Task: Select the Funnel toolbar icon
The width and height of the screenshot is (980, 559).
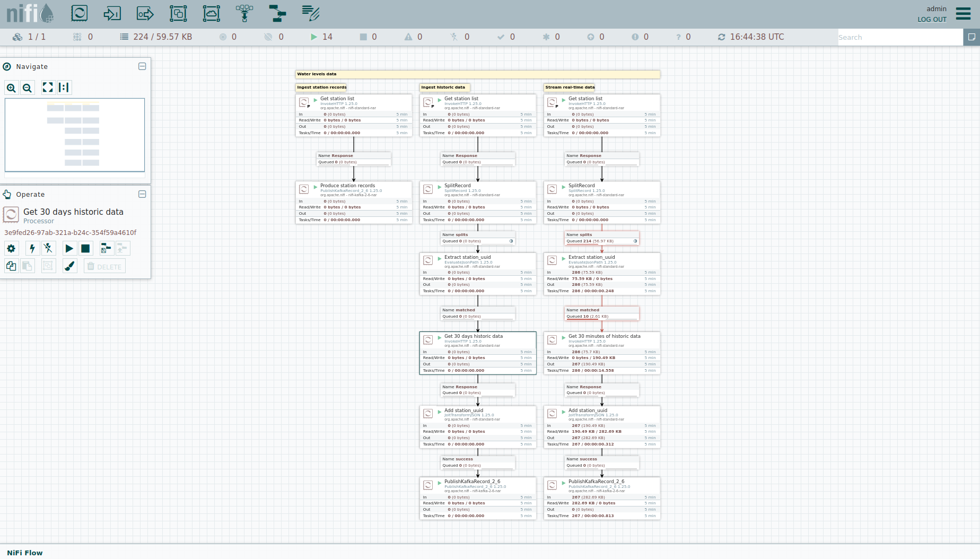Action: pyautogui.click(x=244, y=13)
